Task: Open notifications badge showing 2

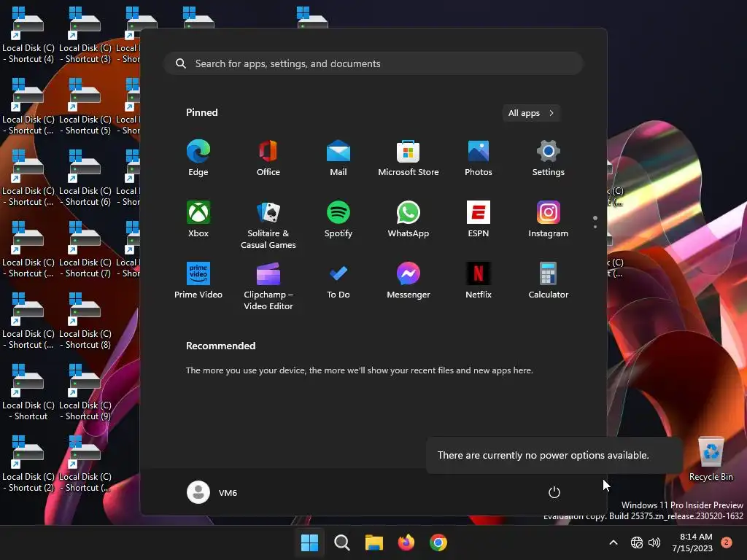Action: pos(727,542)
